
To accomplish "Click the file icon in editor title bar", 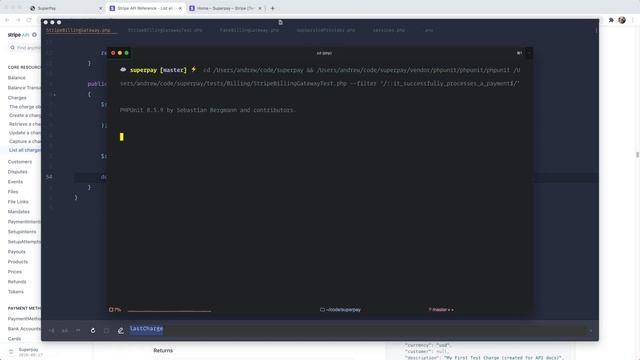I will [280, 22].
